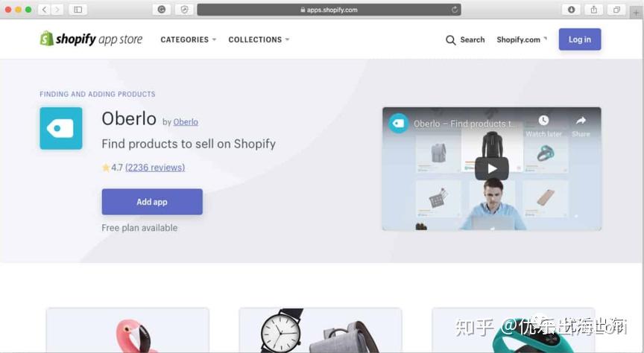Image resolution: width=644 pixels, height=353 pixels.
Task: Open Safari downloads icon
Action: pyautogui.click(x=571, y=10)
